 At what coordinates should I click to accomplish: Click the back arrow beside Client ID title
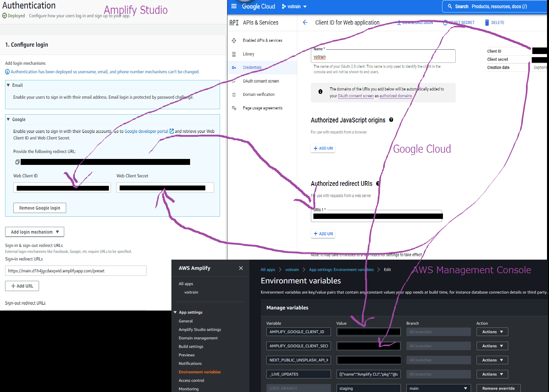tap(305, 22)
